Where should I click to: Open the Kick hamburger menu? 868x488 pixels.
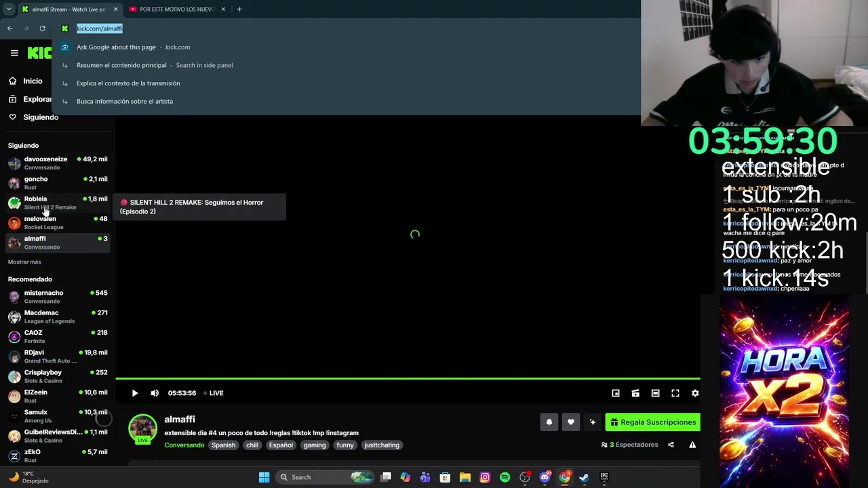tap(14, 53)
